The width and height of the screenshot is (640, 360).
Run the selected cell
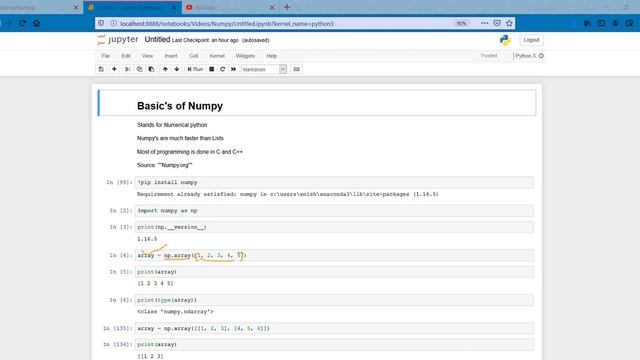(195, 69)
